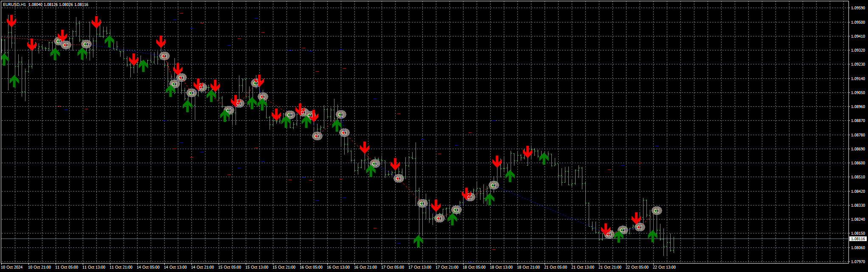Click the 14 Oct 13:00 time label

point(175,267)
